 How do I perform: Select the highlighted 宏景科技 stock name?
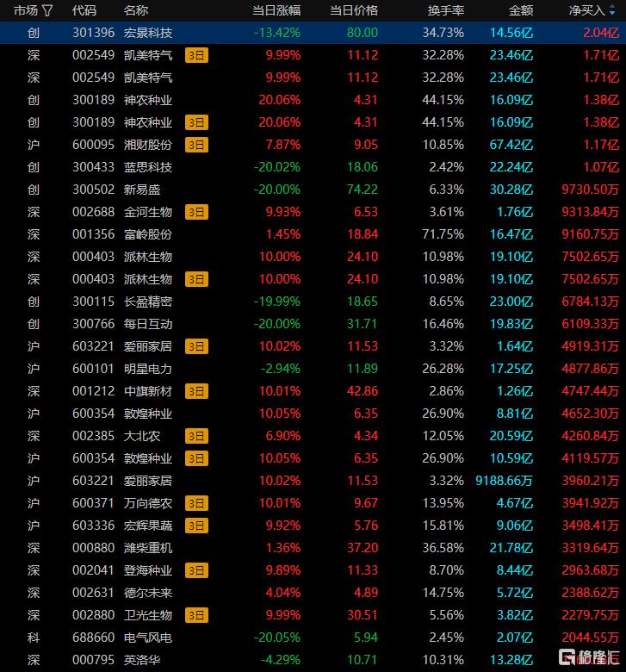[x=148, y=33]
